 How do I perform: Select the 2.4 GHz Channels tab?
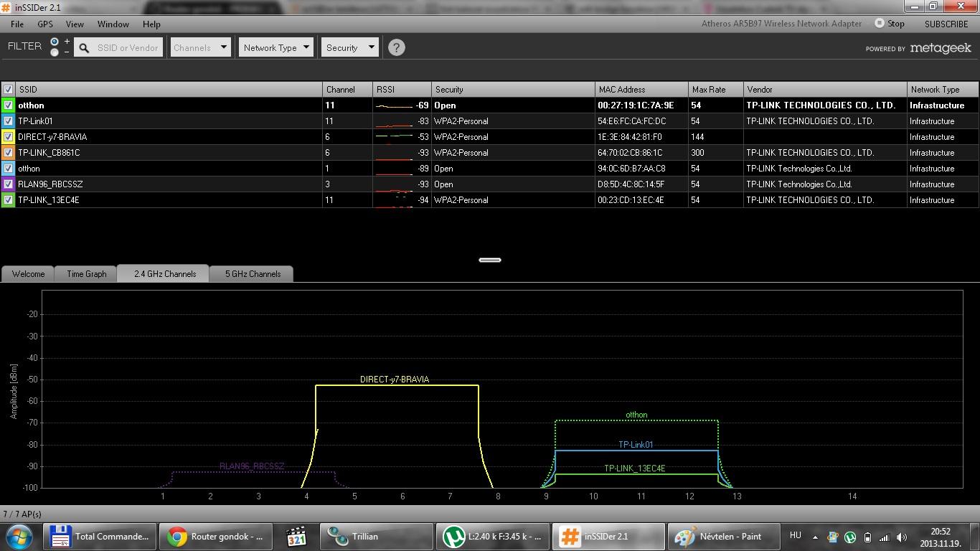[165, 274]
